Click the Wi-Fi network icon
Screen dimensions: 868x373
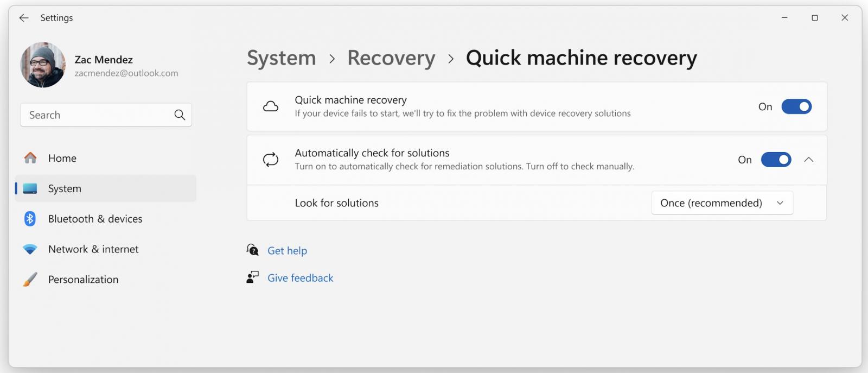point(30,249)
